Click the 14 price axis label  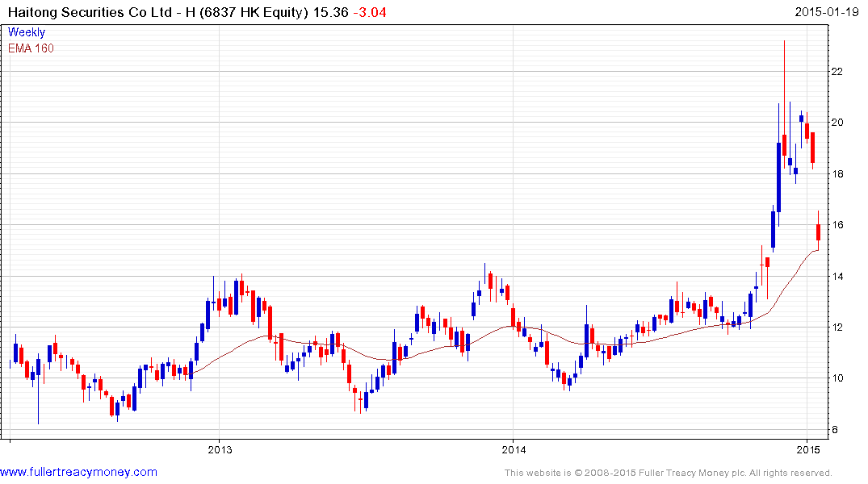point(837,276)
